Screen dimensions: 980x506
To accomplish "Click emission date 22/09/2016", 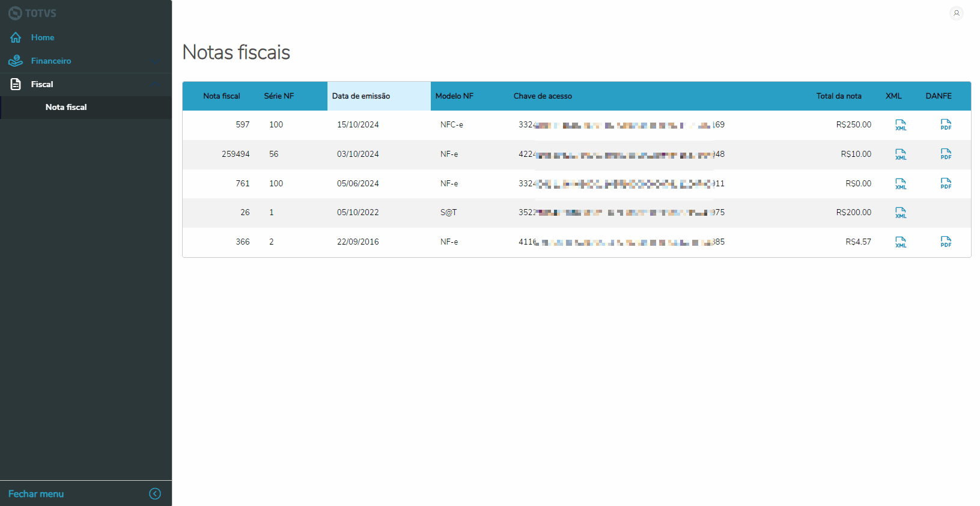I will pos(358,242).
